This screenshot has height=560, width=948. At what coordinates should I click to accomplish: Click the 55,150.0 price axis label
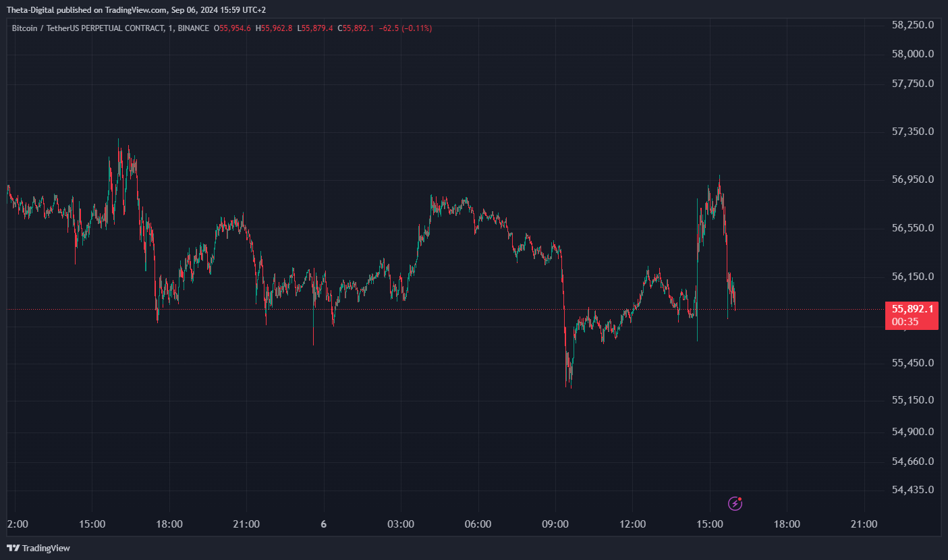(912, 400)
